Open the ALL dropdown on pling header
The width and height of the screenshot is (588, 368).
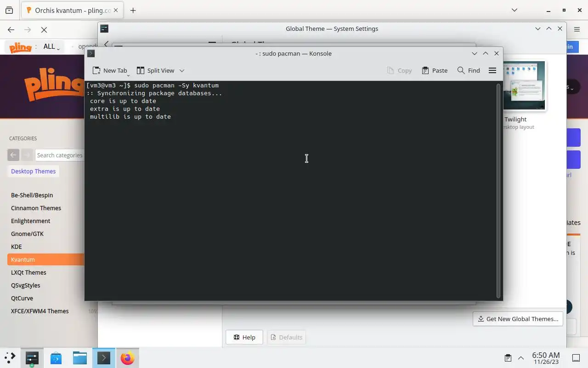tap(51, 46)
